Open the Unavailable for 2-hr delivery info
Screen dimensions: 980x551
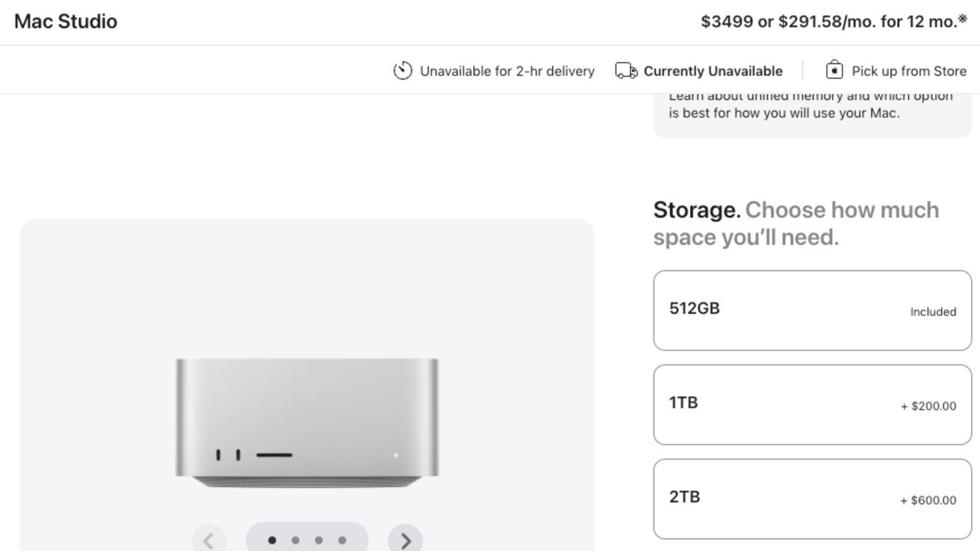tap(507, 71)
